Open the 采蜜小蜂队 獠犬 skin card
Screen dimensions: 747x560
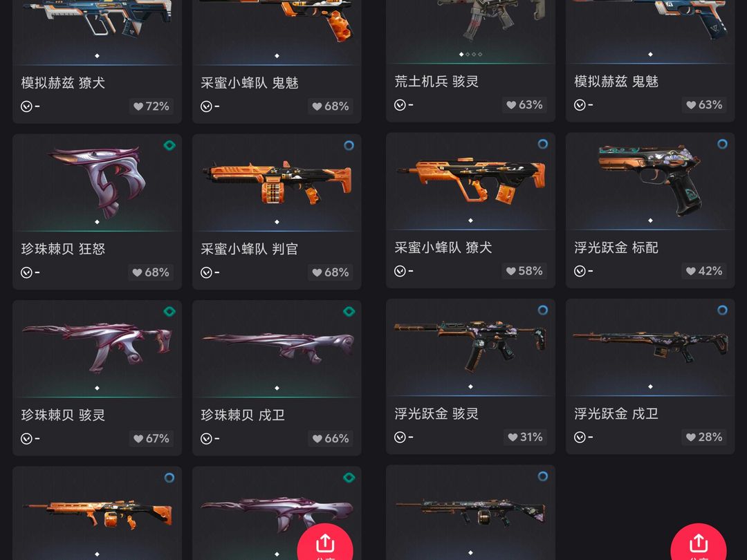pyautogui.click(x=470, y=210)
